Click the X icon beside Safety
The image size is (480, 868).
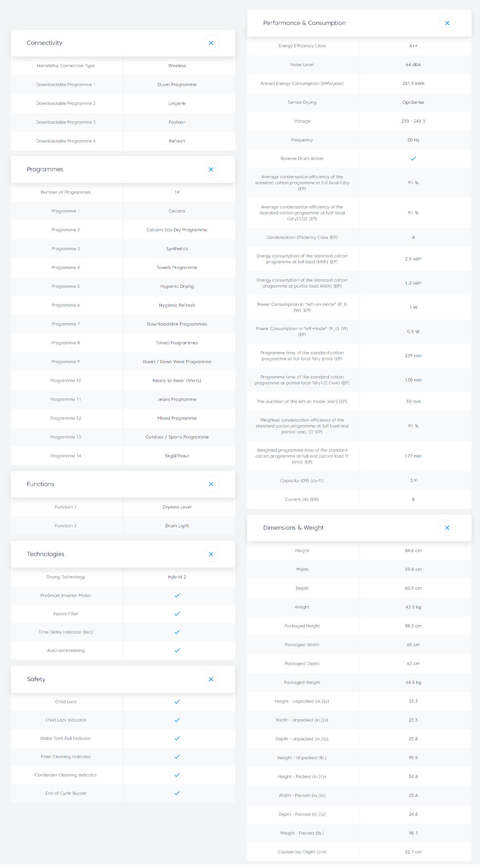211,679
